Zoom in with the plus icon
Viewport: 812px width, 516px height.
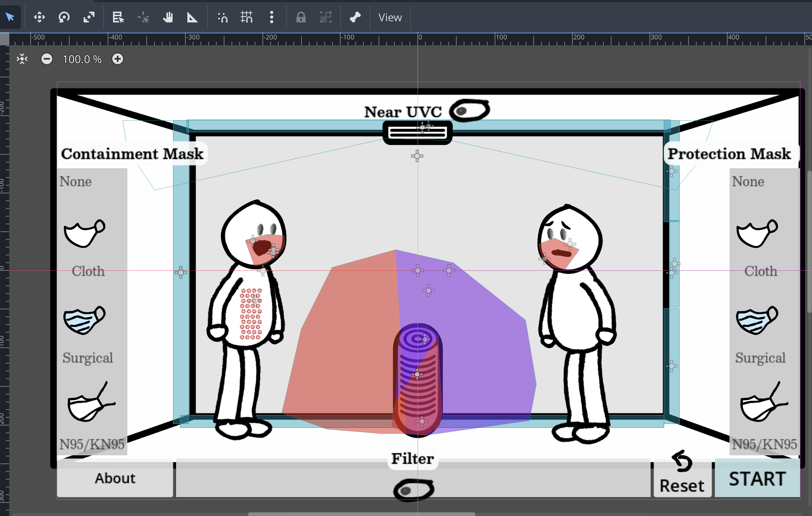pos(118,59)
